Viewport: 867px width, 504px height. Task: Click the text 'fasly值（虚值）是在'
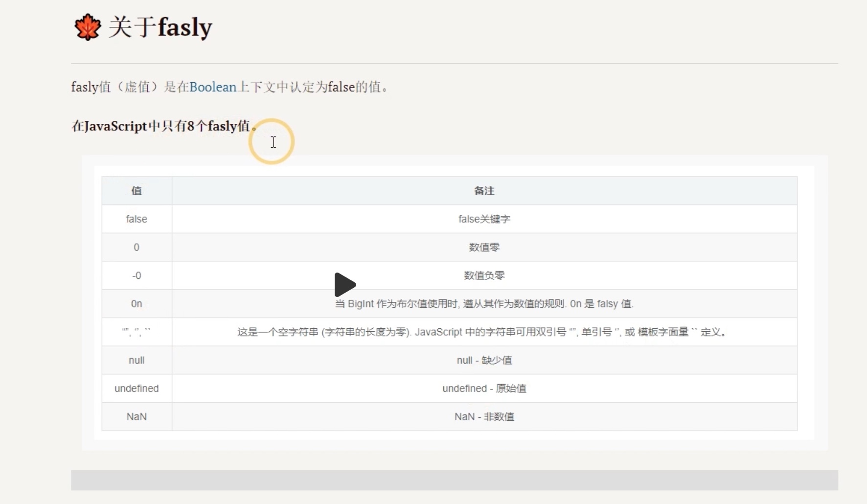tap(130, 87)
